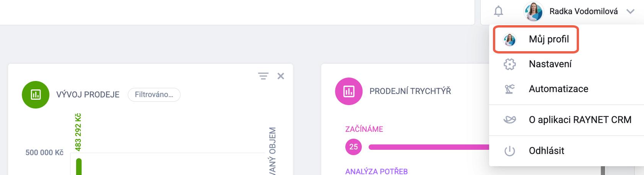Open Můj profil menu entry

[x=548, y=39]
